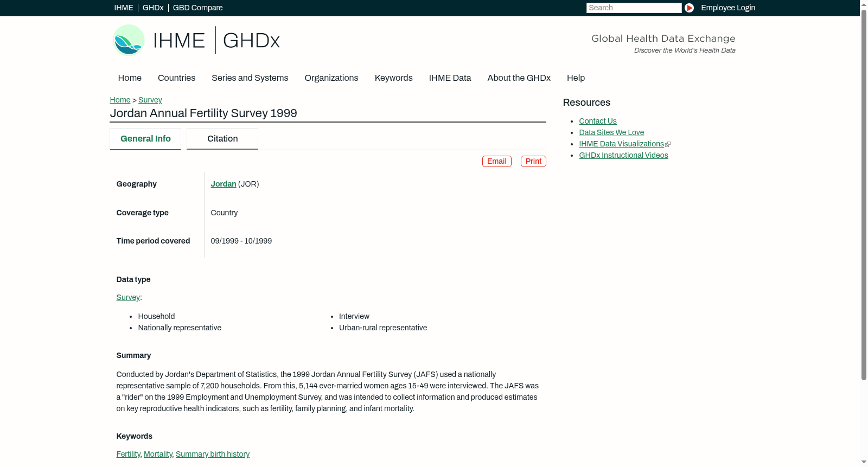The image size is (868, 467).
Task: Click the Email button
Action: tap(497, 161)
